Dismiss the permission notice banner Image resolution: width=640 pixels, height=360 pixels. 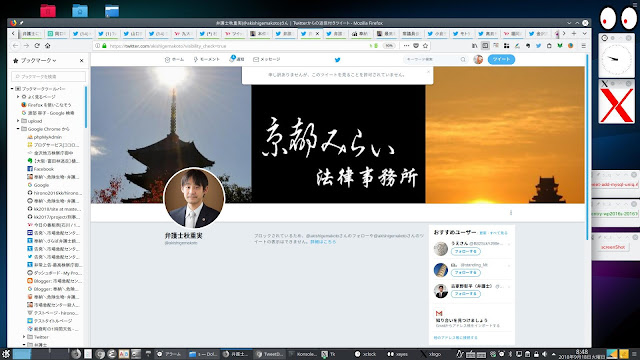click(428, 72)
